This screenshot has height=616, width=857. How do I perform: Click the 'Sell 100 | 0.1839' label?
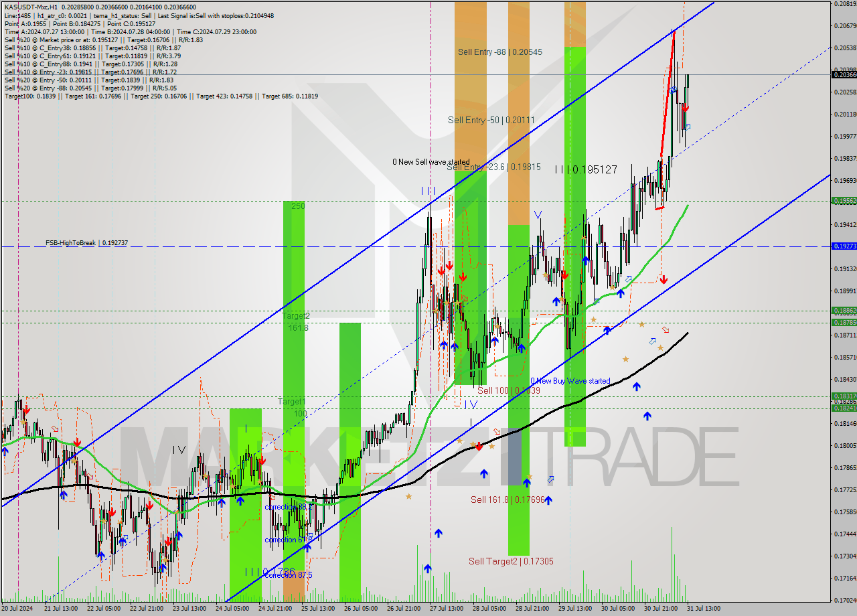tap(509, 390)
